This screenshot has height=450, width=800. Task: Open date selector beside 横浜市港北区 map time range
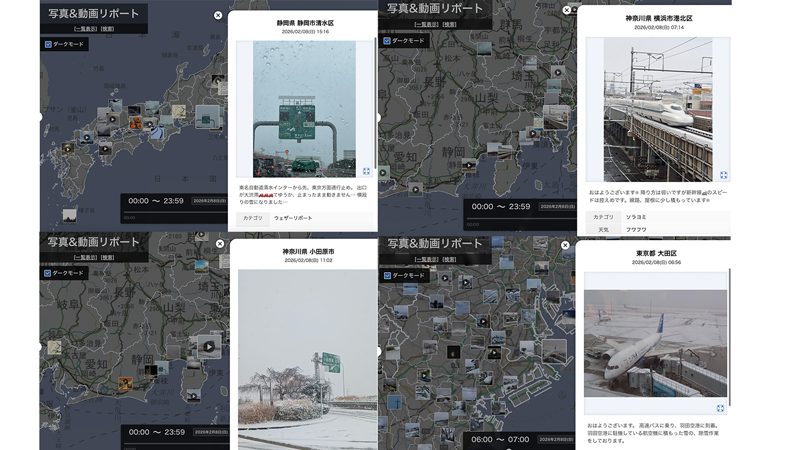555,206
